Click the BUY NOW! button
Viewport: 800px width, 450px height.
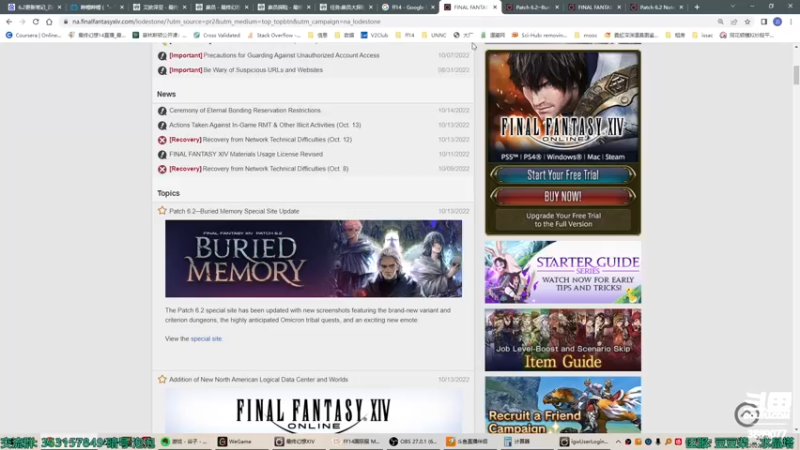coord(563,196)
